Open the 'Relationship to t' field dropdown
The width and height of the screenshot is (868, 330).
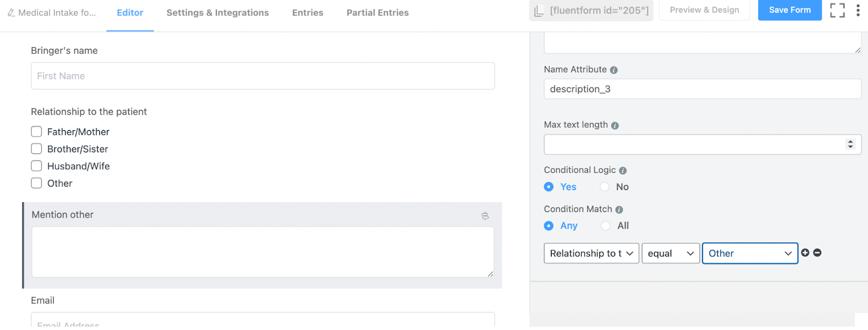coord(591,253)
